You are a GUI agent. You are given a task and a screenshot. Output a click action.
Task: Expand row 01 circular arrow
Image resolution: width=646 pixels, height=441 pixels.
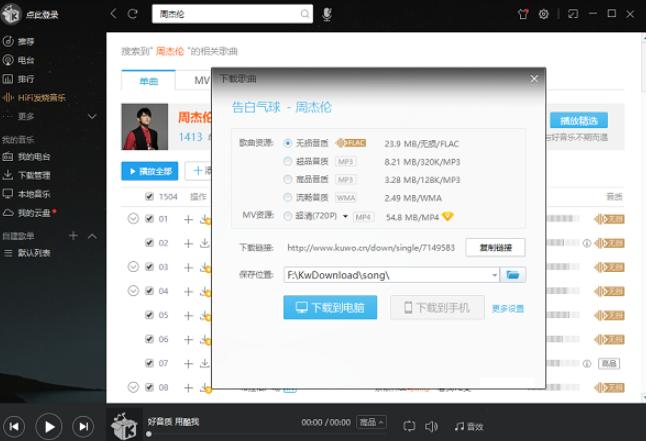pos(133,218)
